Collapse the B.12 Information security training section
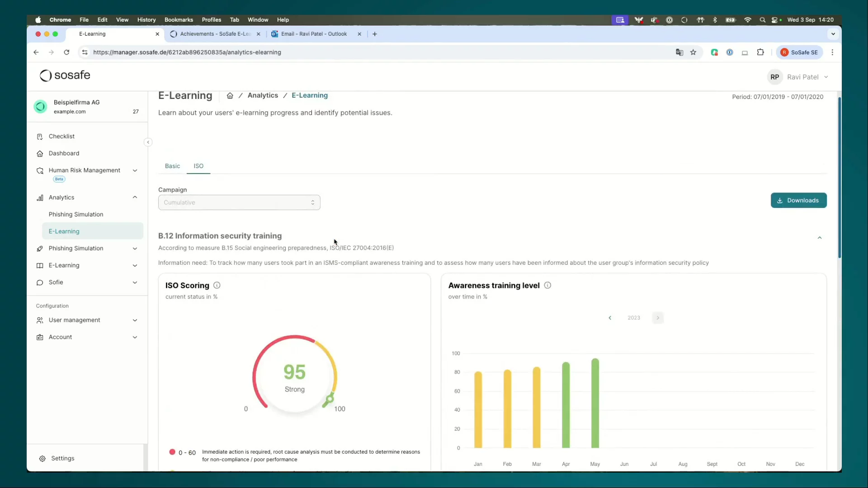Image resolution: width=868 pixels, height=488 pixels. pos(819,238)
